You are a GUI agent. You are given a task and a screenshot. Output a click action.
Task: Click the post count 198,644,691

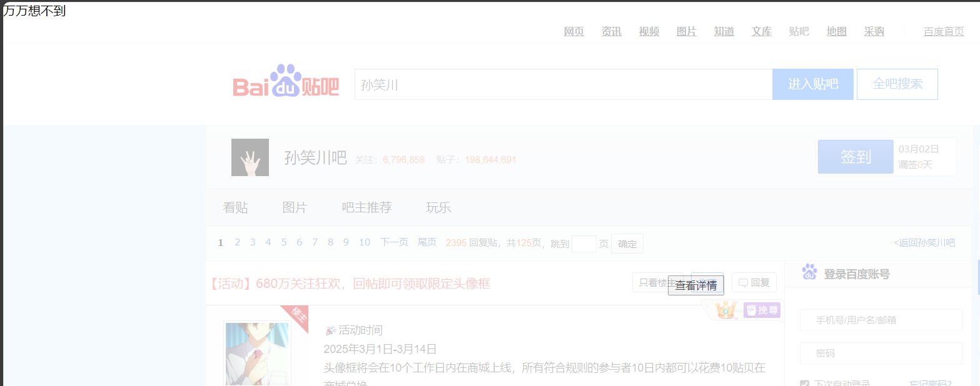tap(490, 160)
